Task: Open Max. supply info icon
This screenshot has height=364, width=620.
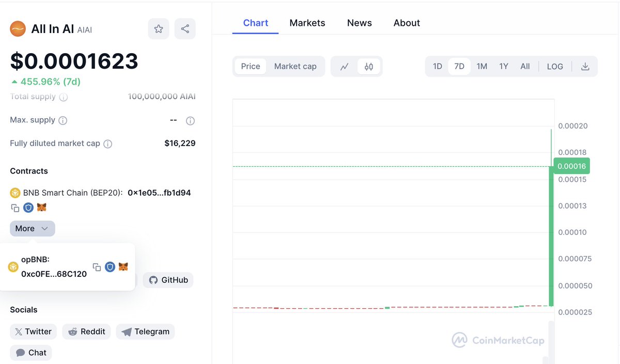Action: tap(63, 120)
